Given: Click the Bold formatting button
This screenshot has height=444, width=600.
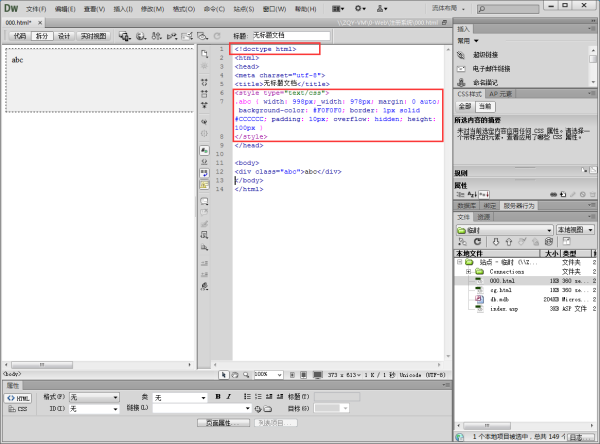Looking at the screenshot, I should click(x=217, y=397).
